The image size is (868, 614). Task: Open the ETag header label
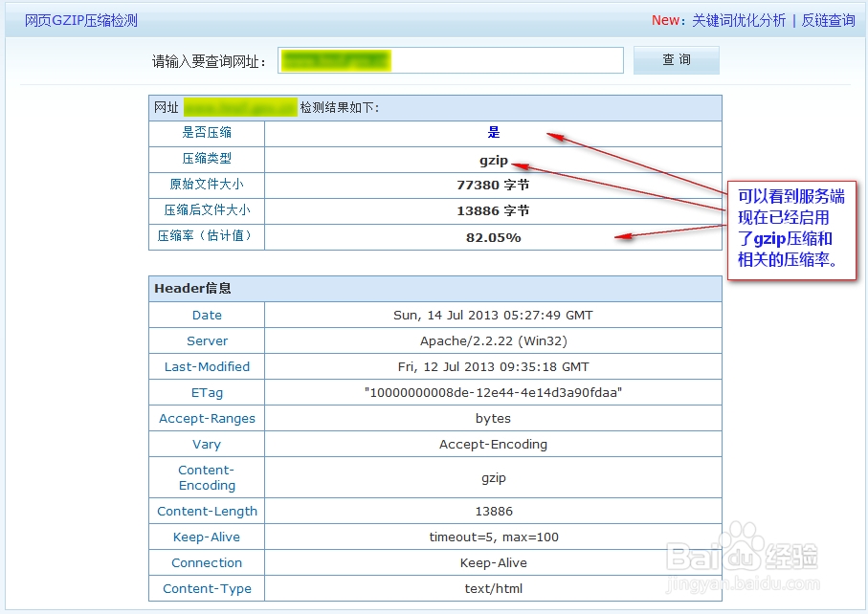[x=207, y=392]
